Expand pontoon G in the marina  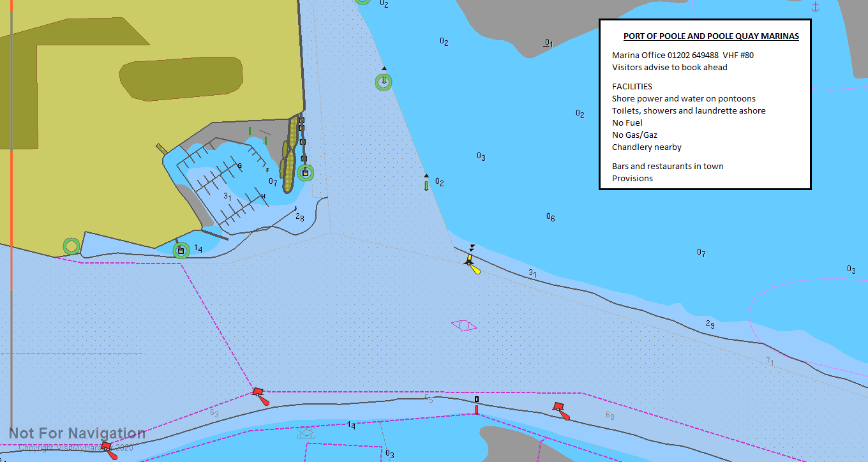tap(240, 166)
